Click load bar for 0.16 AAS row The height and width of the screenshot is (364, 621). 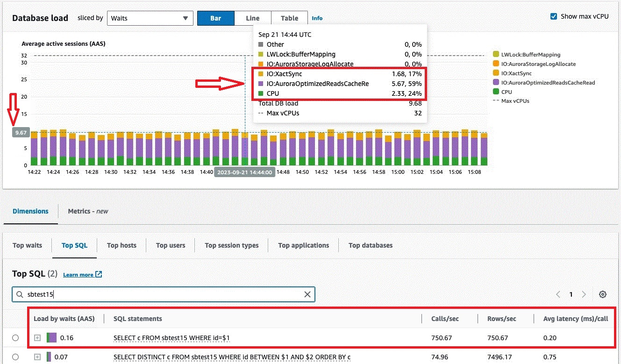pos(51,338)
